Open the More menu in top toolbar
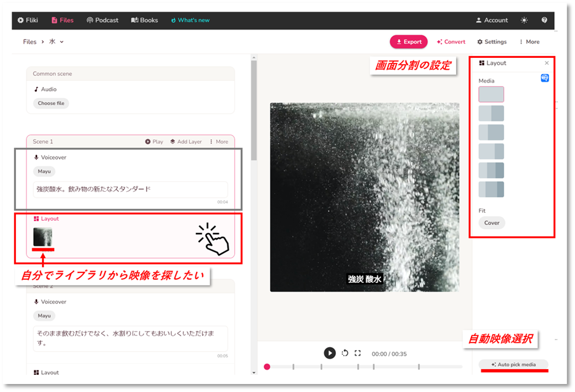575x392 pixels. [x=529, y=42]
